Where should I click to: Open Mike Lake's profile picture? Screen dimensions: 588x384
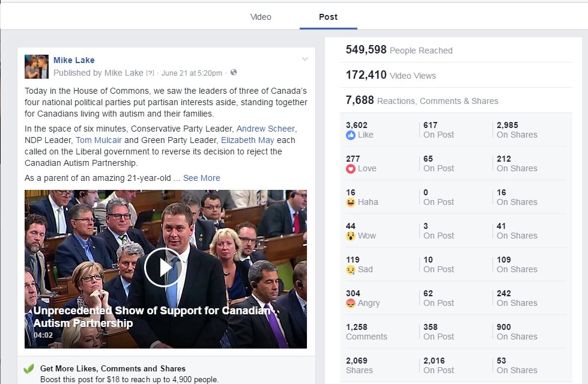click(37, 67)
